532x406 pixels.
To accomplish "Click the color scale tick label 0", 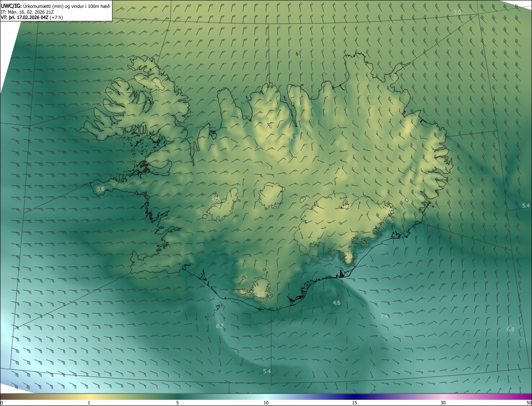I will (2, 403).
